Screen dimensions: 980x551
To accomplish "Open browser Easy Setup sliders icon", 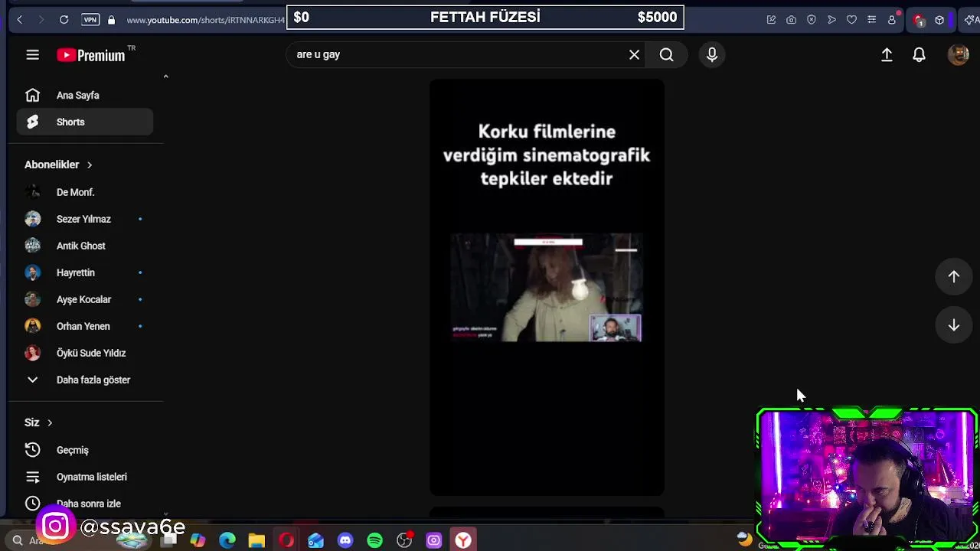I will point(871,19).
